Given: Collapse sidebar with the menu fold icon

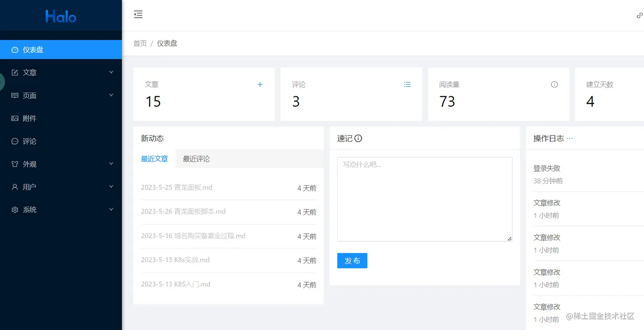Looking at the screenshot, I should 138,14.
